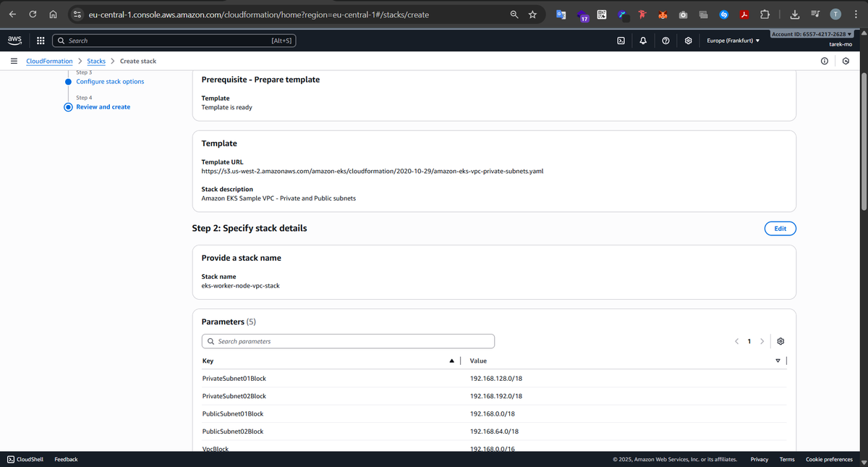Bookmark this page with star icon
The width and height of the screenshot is (868, 467).
coord(533,14)
